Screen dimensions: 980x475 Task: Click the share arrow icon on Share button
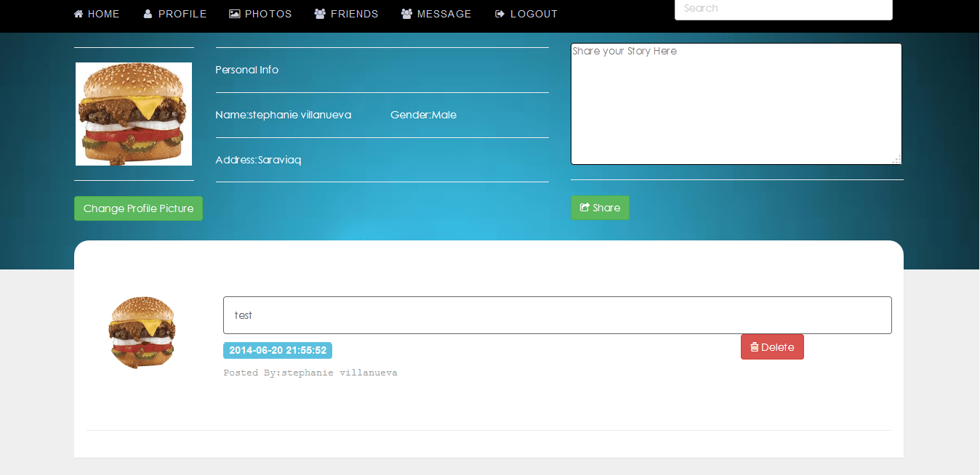[x=584, y=208]
